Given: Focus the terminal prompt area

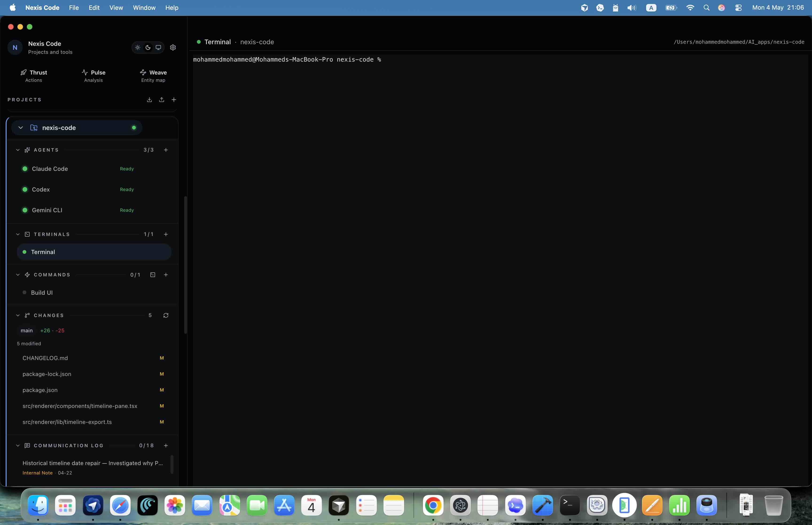Looking at the screenshot, I should click(500, 270).
